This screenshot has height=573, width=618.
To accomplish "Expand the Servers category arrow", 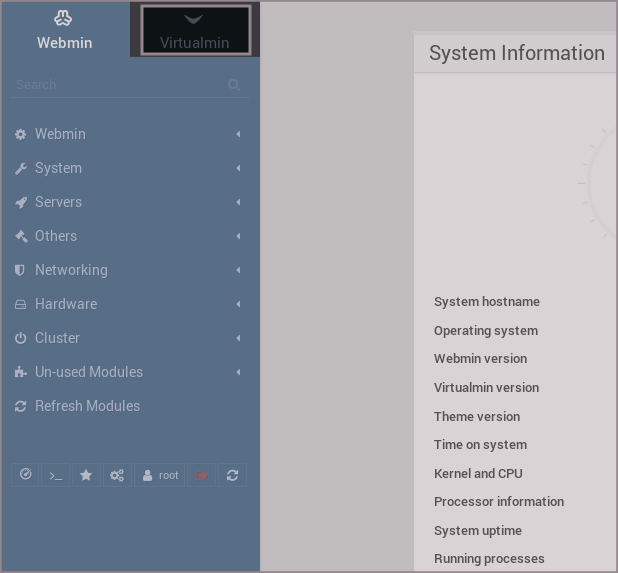I will coord(238,202).
